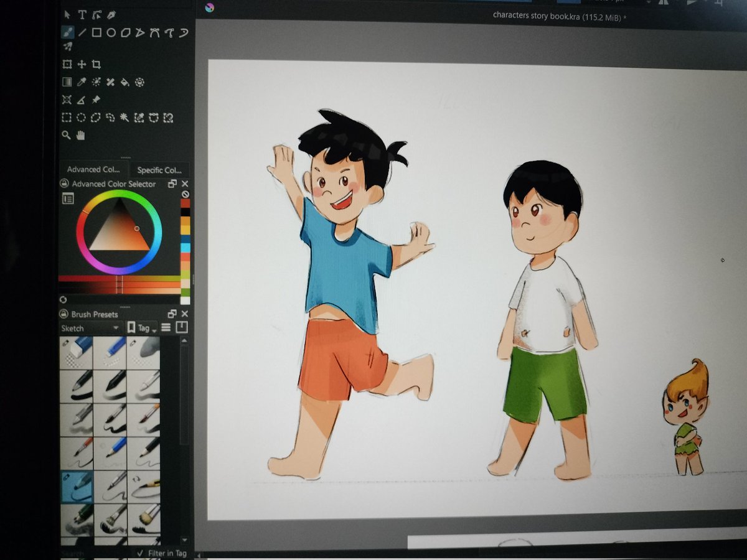
Task: Float the Advanced Color Selector docker
Action: click(x=172, y=184)
